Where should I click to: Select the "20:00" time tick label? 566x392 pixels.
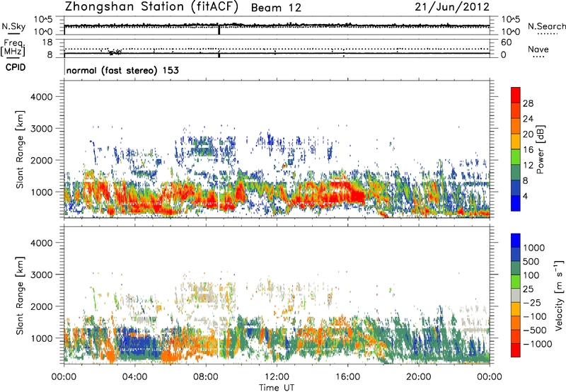(418, 377)
